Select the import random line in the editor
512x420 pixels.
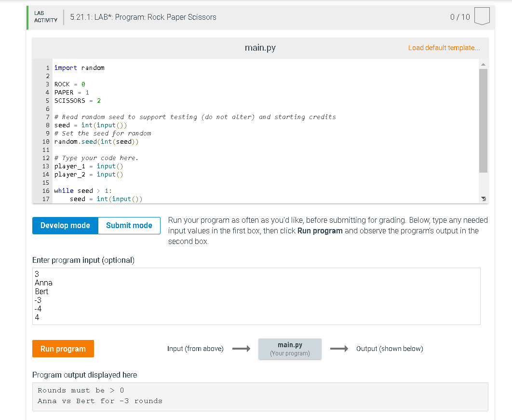point(80,68)
